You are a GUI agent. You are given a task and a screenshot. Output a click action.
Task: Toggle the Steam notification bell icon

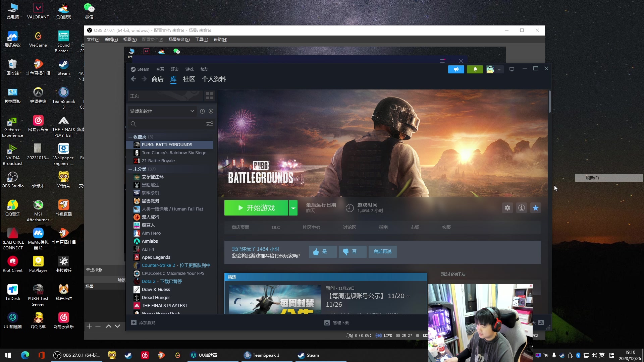(475, 68)
